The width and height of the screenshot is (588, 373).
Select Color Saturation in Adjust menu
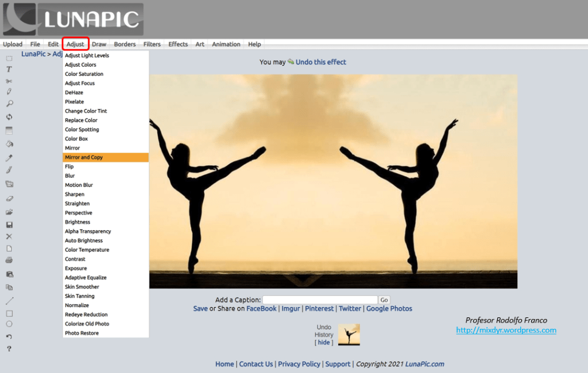click(84, 74)
